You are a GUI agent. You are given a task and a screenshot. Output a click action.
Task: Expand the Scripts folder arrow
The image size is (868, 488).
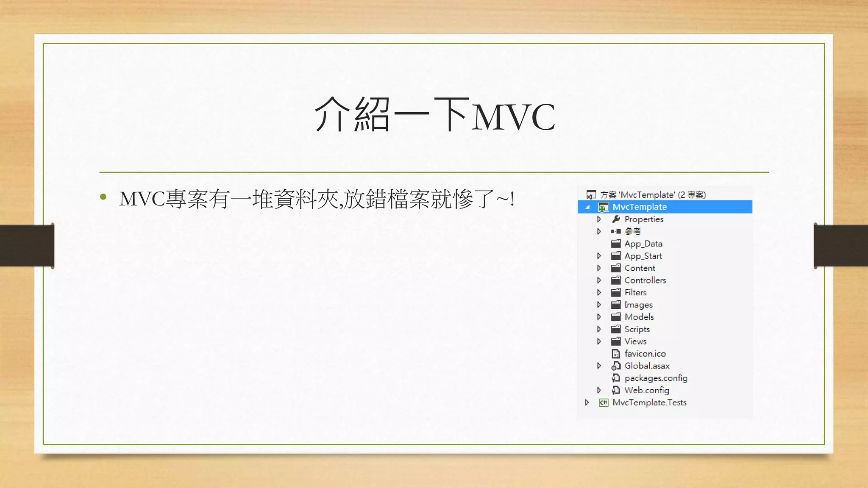pyautogui.click(x=599, y=329)
